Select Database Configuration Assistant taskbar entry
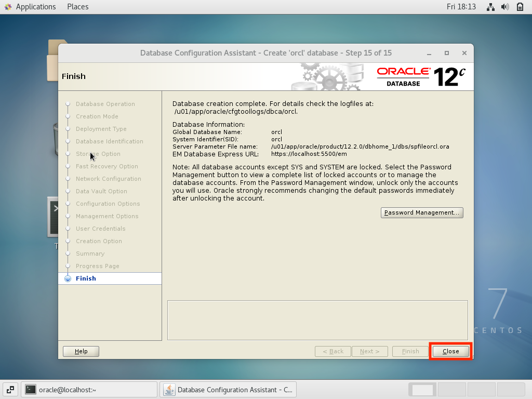The image size is (532, 399). (x=228, y=390)
